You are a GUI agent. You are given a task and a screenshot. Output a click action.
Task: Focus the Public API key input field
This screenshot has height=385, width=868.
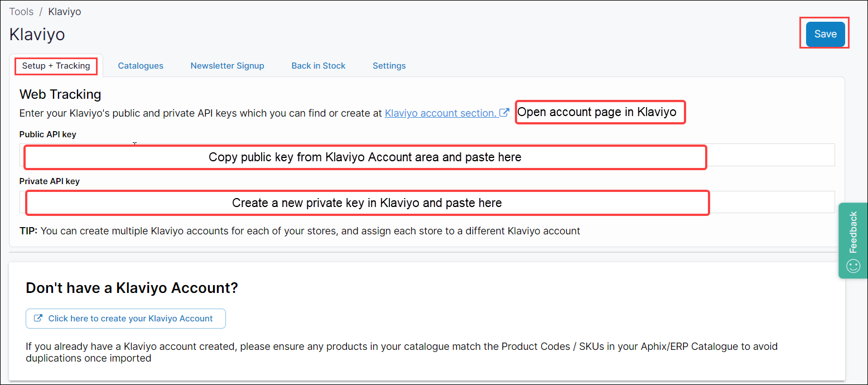tap(770, 155)
